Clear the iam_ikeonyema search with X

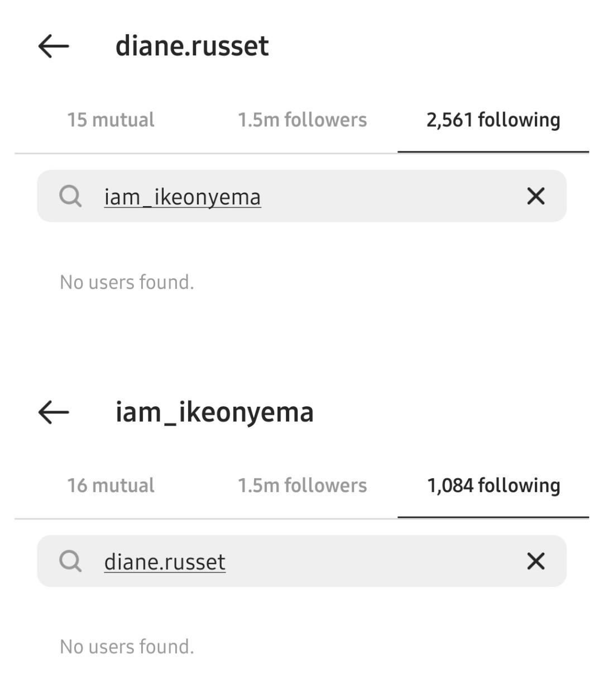(535, 196)
